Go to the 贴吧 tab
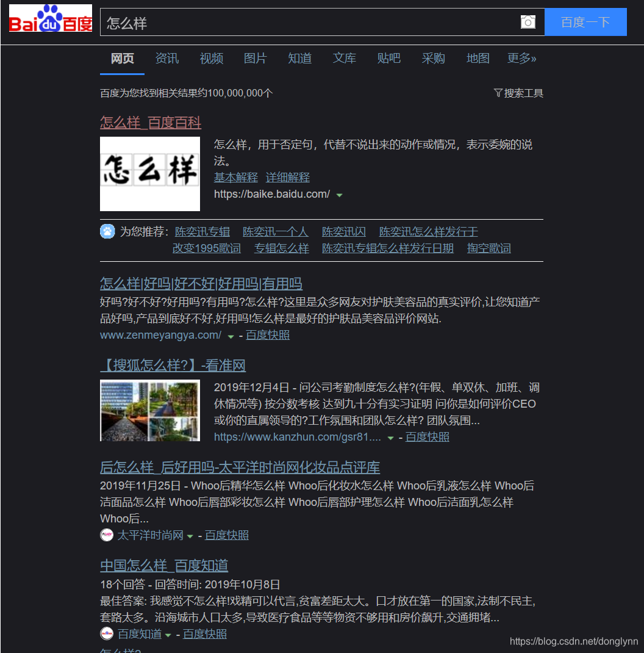The width and height of the screenshot is (644, 653). [x=389, y=59]
